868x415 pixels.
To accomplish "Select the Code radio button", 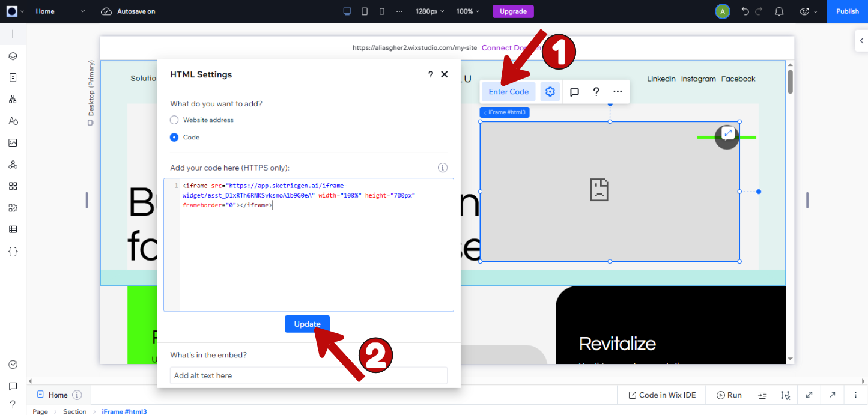I will click(x=174, y=137).
